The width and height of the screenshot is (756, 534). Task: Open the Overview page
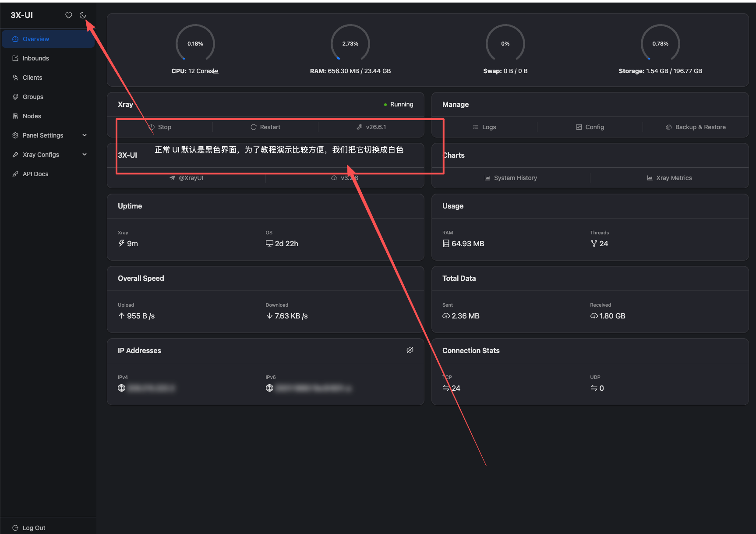[x=48, y=39]
